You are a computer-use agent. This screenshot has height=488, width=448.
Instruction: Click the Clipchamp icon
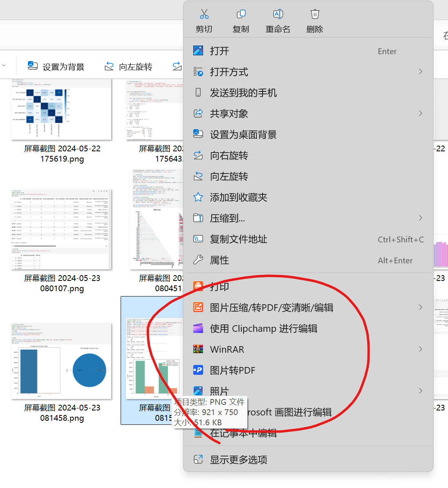tap(198, 328)
